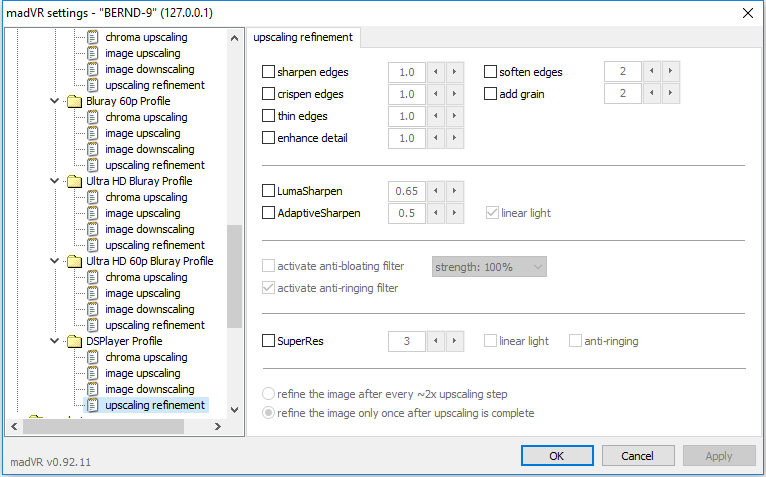Click page icon of selected upscaling refinement under DSPlayer
Viewport: 766px width, 477px height.
tap(92, 405)
